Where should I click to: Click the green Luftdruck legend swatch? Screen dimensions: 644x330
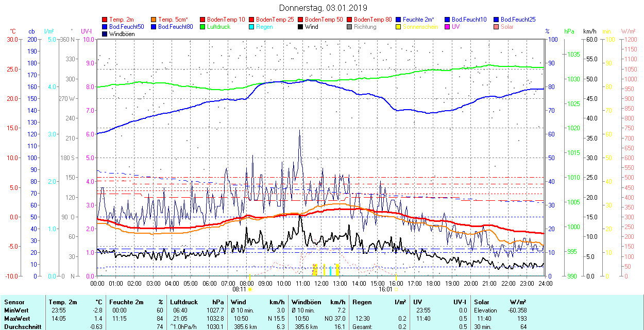coord(203,27)
